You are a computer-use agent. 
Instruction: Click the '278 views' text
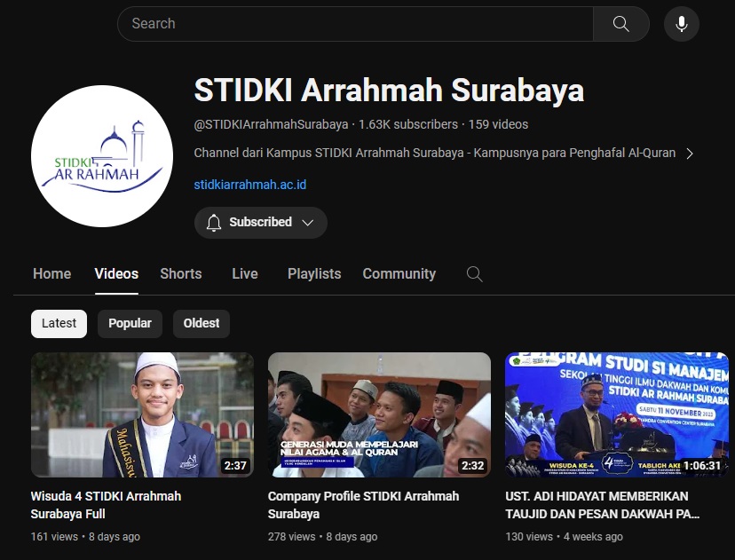(x=291, y=537)
